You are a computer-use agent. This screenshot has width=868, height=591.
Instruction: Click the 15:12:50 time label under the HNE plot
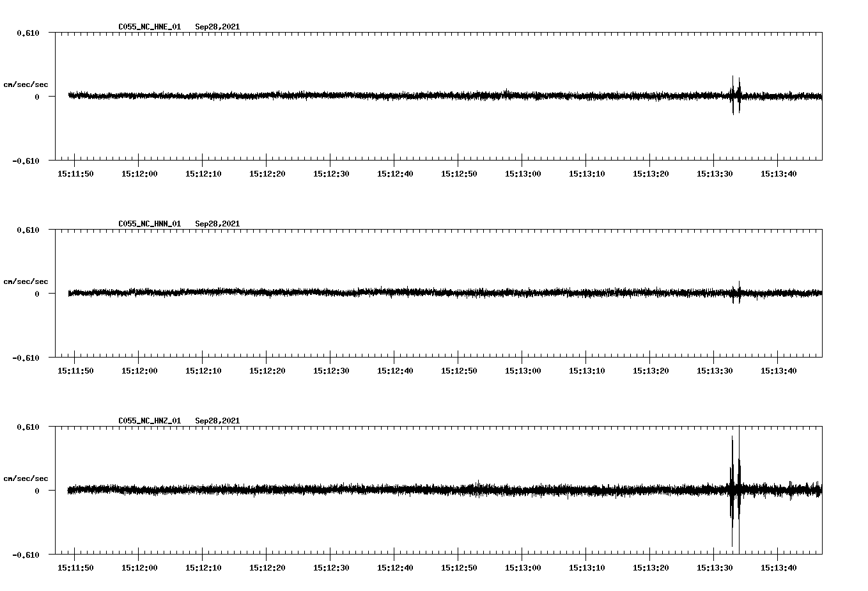coord(459,174)
